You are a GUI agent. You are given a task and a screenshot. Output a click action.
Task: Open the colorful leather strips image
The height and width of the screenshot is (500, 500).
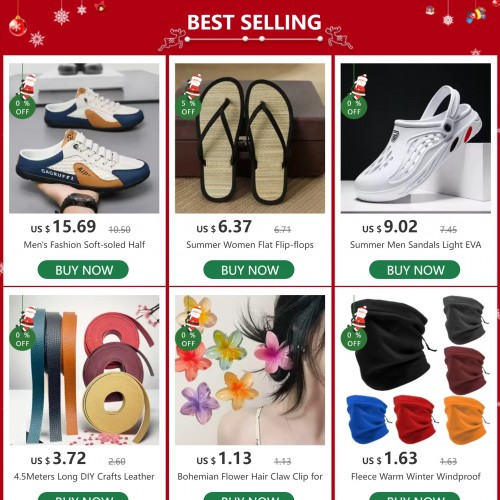(84, 370)
